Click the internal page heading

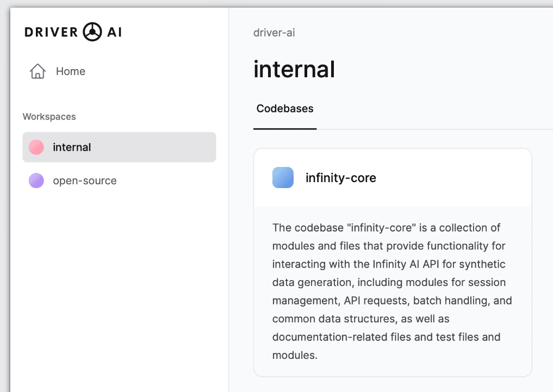coord(294,69)
